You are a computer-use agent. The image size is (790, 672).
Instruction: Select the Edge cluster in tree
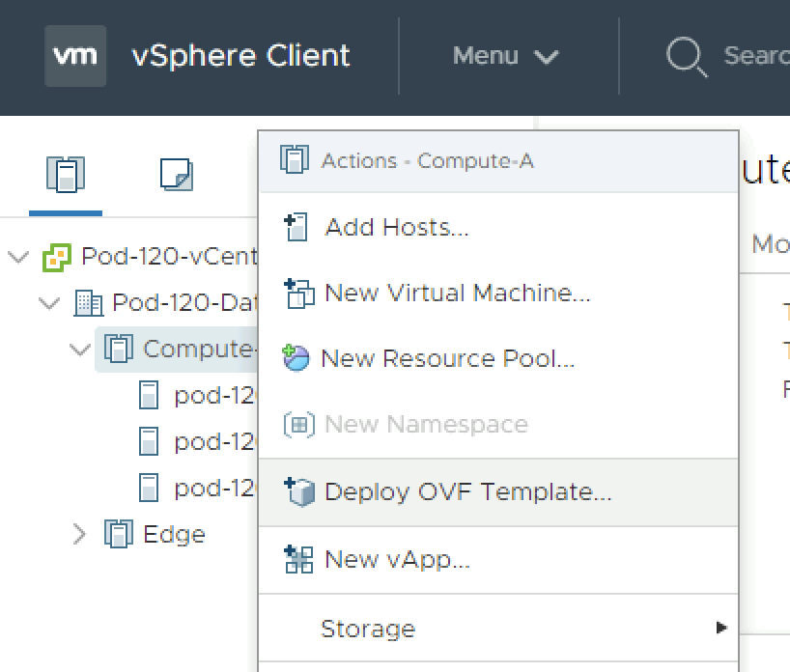173,534
